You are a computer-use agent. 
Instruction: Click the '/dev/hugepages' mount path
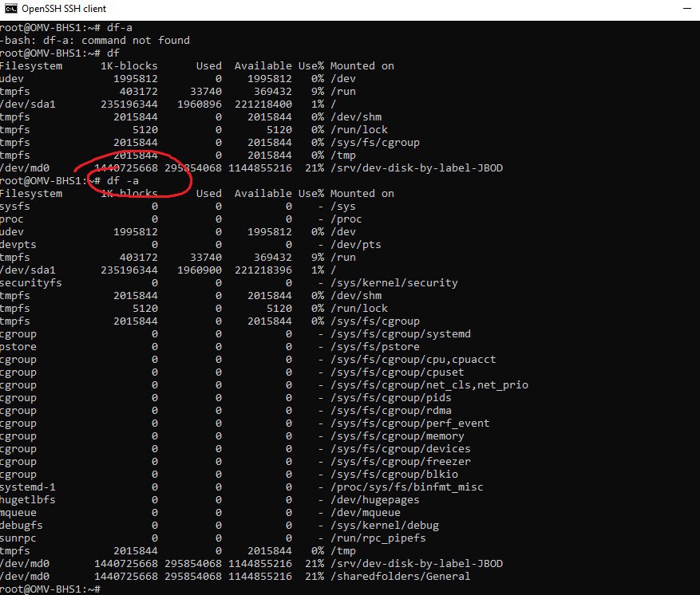pyautogui.click(x=375, y=500)
